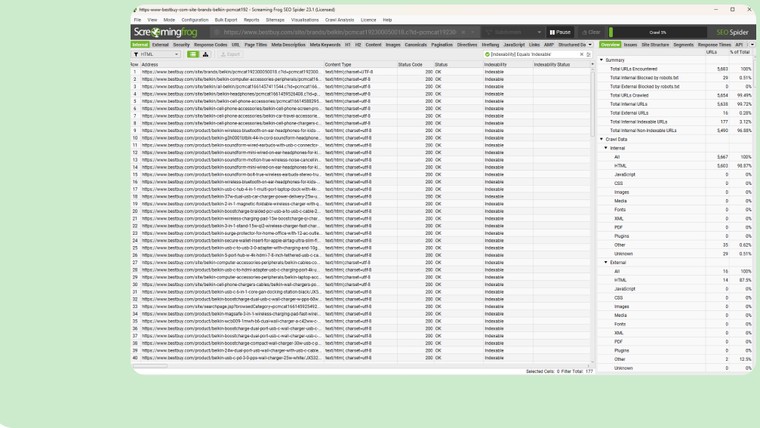The height and width of the screenshot is (428, 760).
Task: Open the Configuration menu
Action: pyautogui.click(x=195, y=20)
